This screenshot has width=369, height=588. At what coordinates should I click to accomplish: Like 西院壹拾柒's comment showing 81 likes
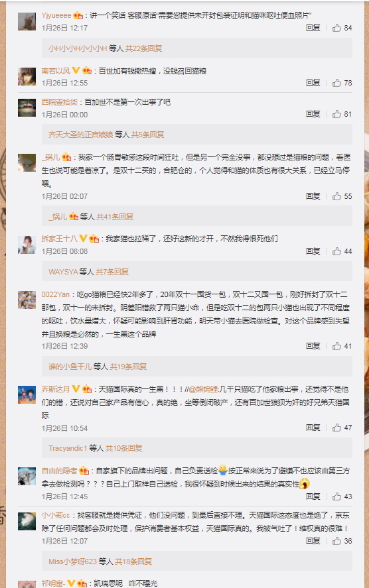point(336,114)
